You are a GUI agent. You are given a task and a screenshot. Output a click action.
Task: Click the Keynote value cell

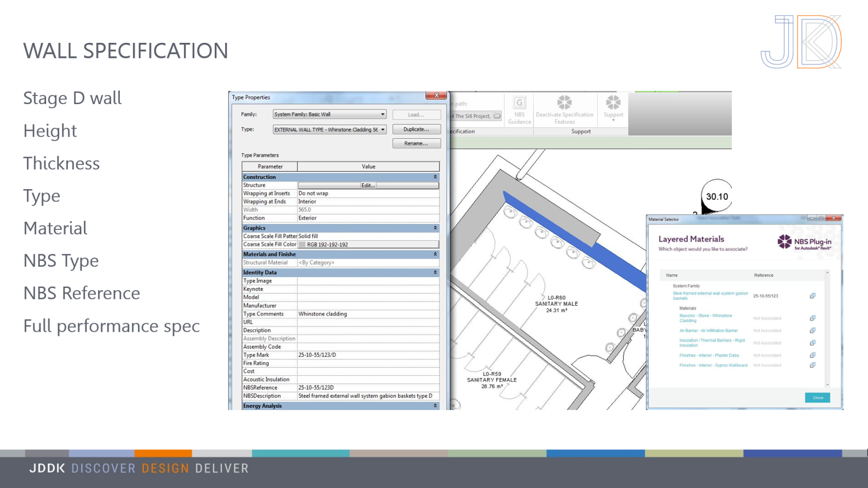point(368,289)
